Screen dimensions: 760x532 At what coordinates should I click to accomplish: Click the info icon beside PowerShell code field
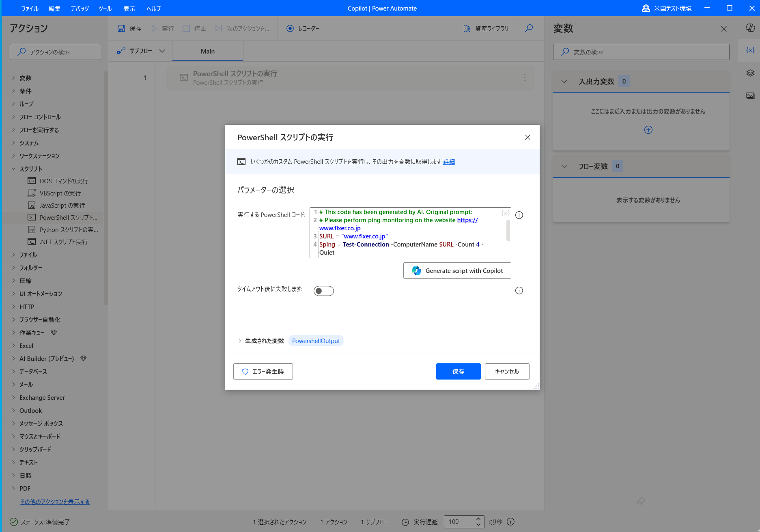[519, 215]
